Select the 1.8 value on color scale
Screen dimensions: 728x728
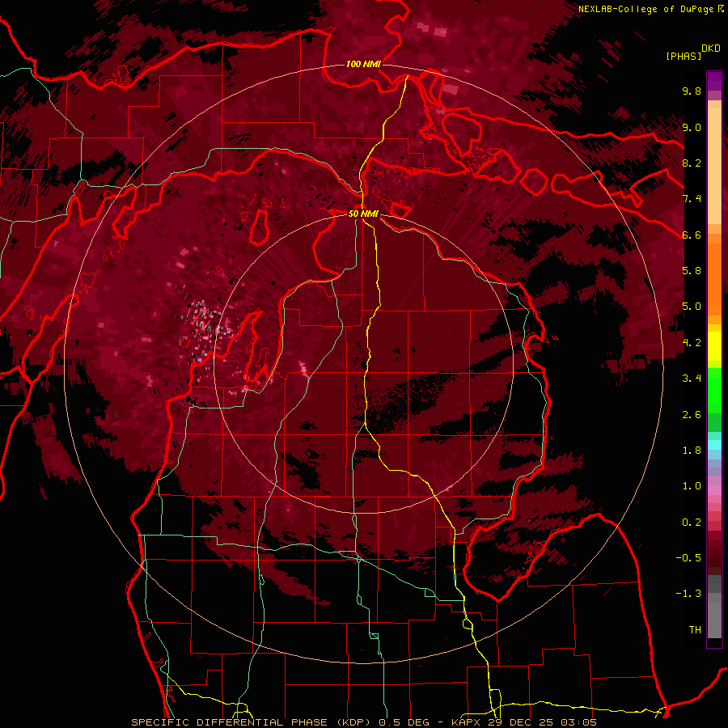click(x=692, y=451)
